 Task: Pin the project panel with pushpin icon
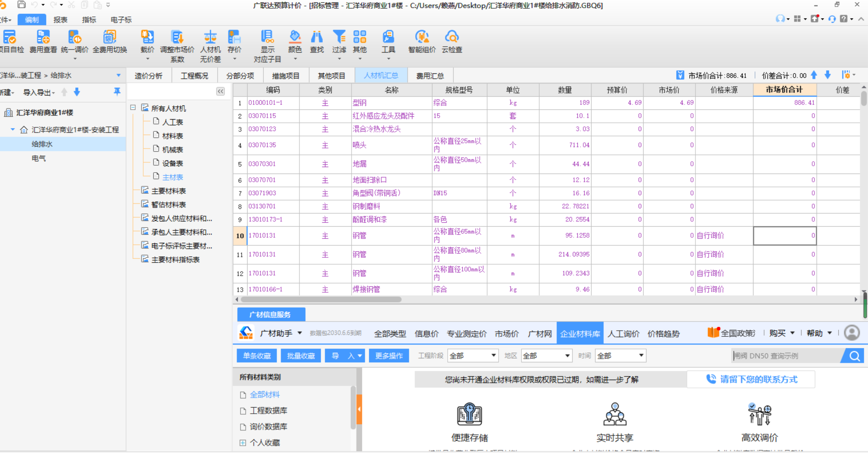[117, 92]
